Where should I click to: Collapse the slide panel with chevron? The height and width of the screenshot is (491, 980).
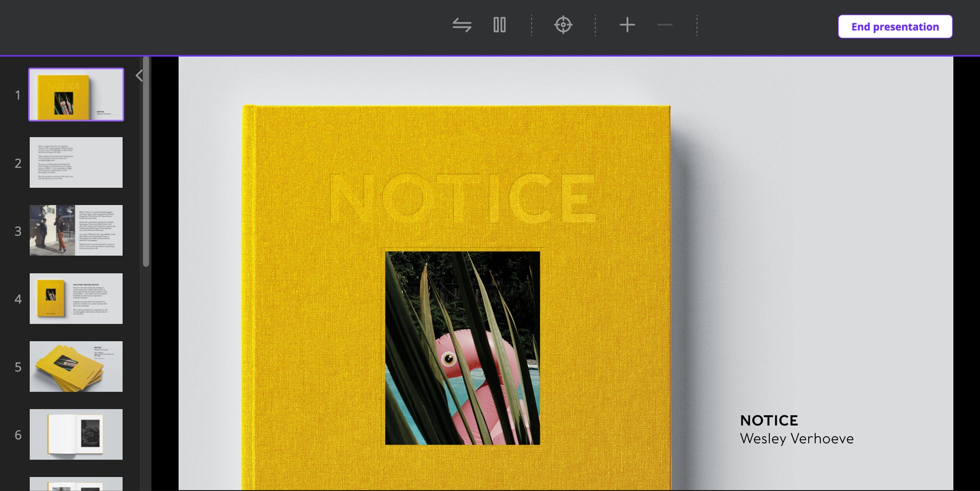pyautogui.click(x=139, y=75)
